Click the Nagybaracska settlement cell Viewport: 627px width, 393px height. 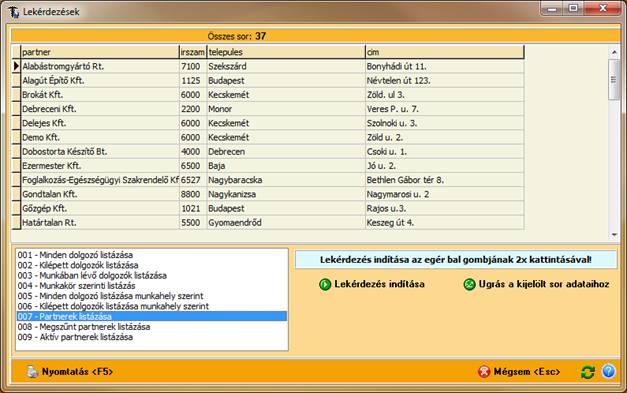pos(286,180)
